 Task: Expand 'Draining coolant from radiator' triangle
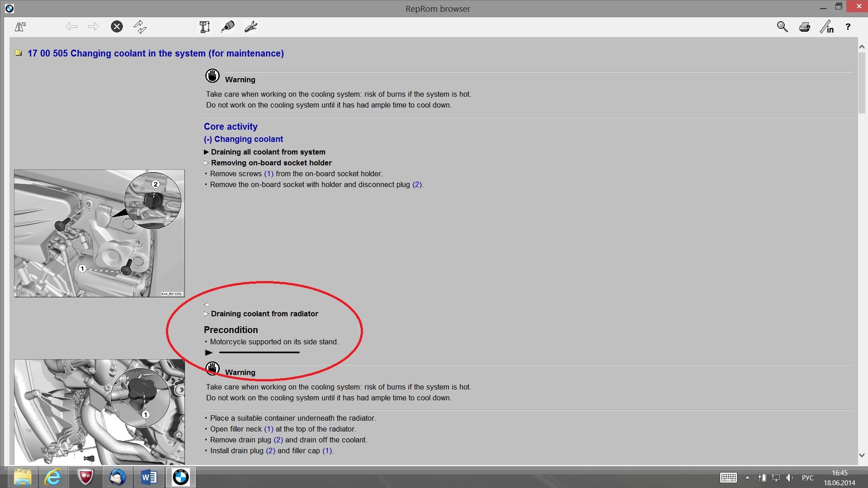[206, 314]
